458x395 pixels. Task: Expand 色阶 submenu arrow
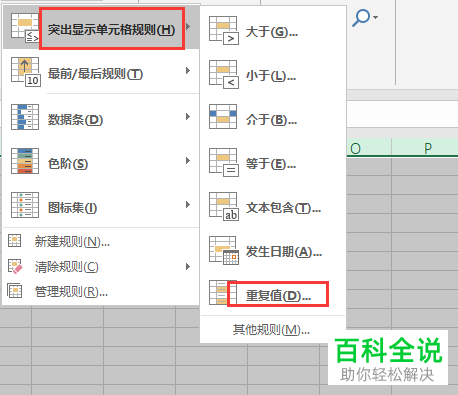(x=188, y=161)
